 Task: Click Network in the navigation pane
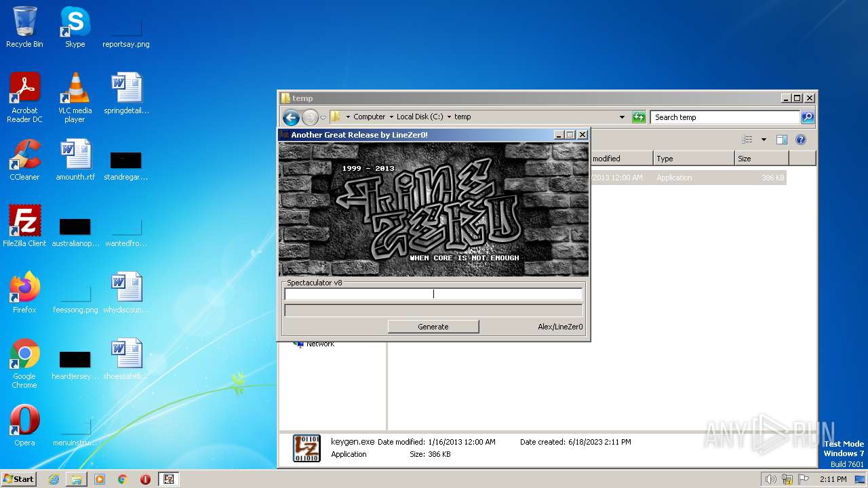(320, 344)
